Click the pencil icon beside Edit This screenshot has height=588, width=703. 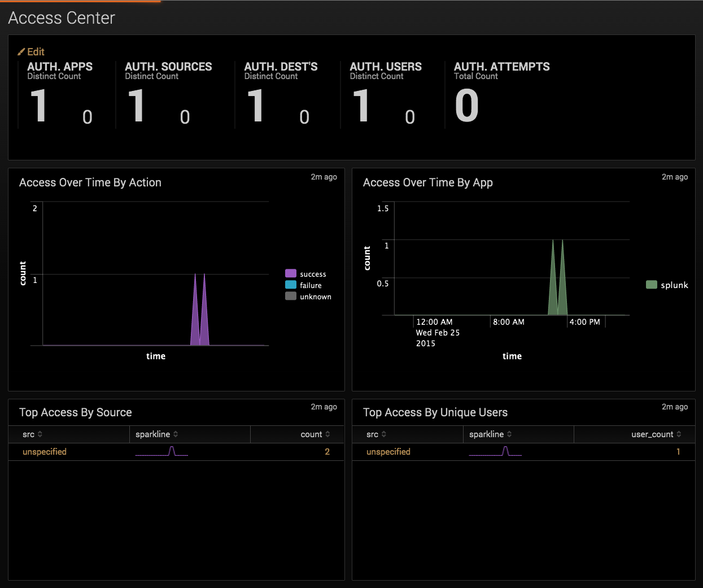click(21, 52)
